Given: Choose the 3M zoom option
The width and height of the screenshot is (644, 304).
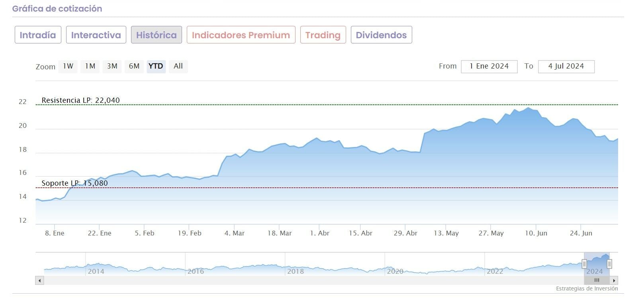Looking at the screenshot, I should pyautogui.click(x=112, y=66).
